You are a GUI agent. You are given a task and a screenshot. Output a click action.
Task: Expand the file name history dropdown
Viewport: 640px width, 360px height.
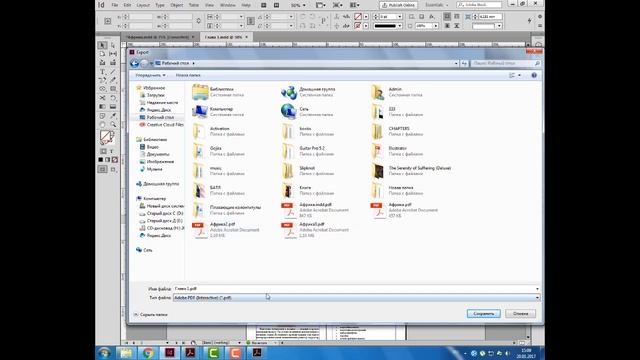[537, 289]
